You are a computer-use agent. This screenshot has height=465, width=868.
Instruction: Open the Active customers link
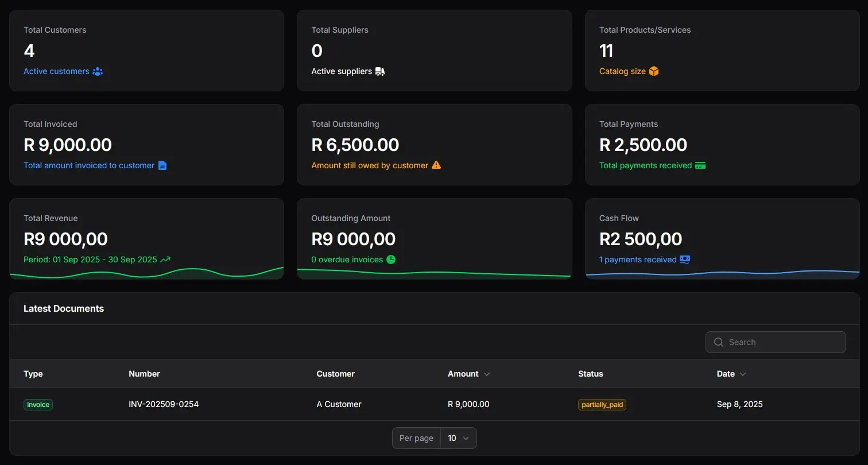[56, 71]
